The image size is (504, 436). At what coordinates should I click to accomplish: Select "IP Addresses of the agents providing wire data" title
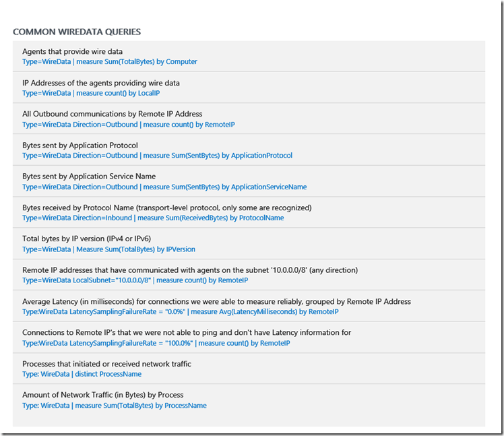pyautogui.click(x=100, y=83)
